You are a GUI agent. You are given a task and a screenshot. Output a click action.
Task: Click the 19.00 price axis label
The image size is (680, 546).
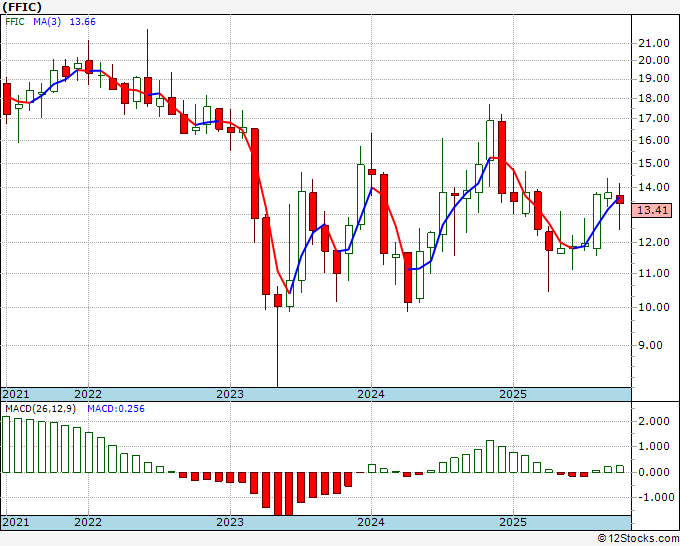click(654, 78)
